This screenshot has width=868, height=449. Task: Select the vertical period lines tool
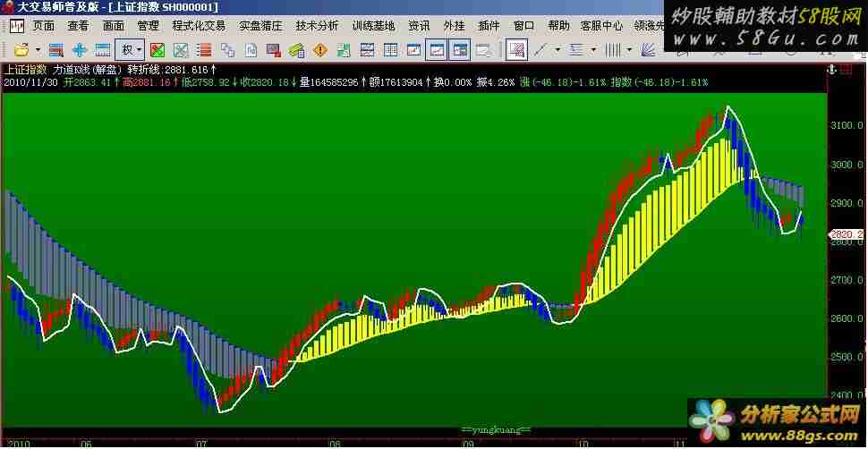click(612, 50)
